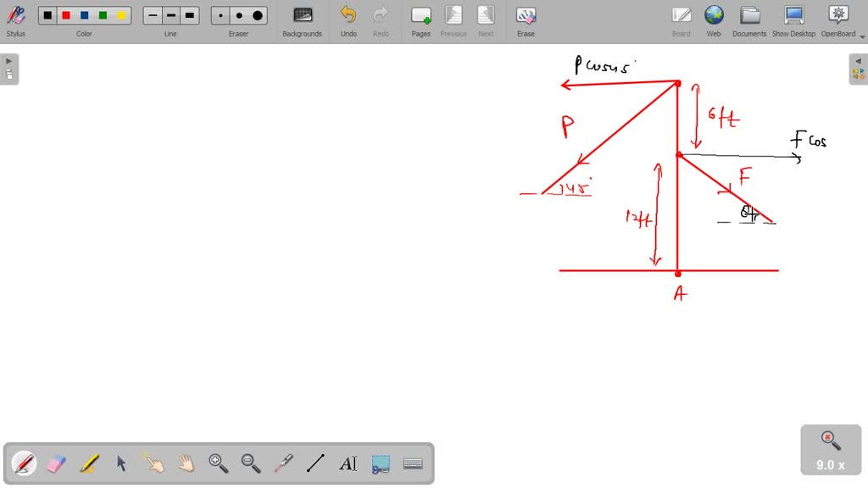Image resolution: width=868 pixels, height=488 pixels.
Task: Select the Pen tool in the stylus palette
Action: [x=24, y=463]
